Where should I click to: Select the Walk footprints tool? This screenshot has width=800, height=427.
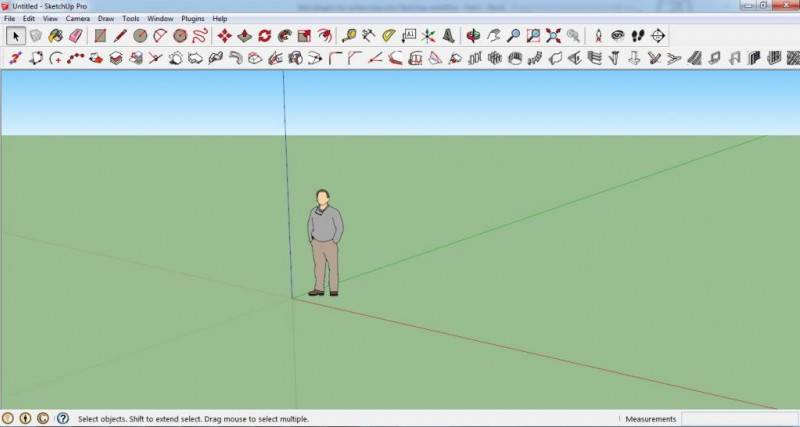[x=638, y=36]
